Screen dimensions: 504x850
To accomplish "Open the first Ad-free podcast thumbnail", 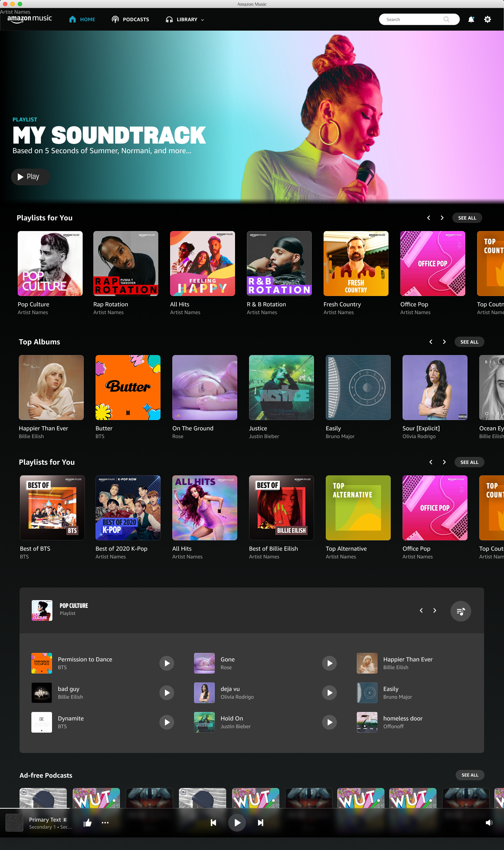I will (x=43, y=798).
